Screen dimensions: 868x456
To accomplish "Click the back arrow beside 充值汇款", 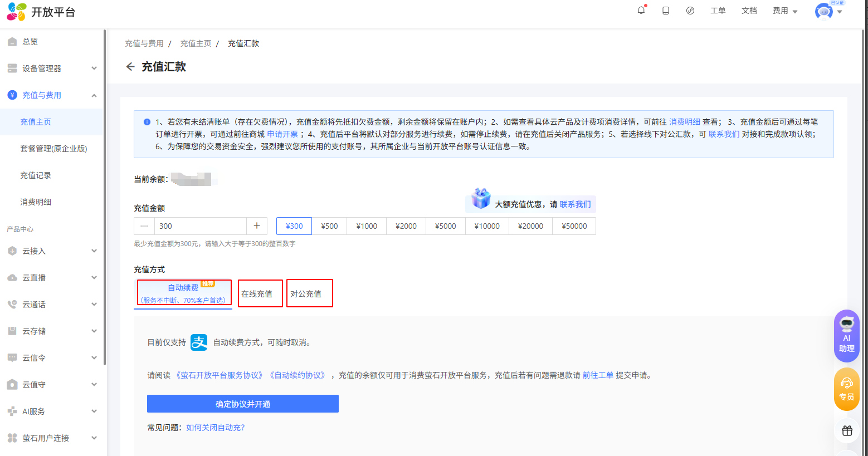I will click(130, 67).
